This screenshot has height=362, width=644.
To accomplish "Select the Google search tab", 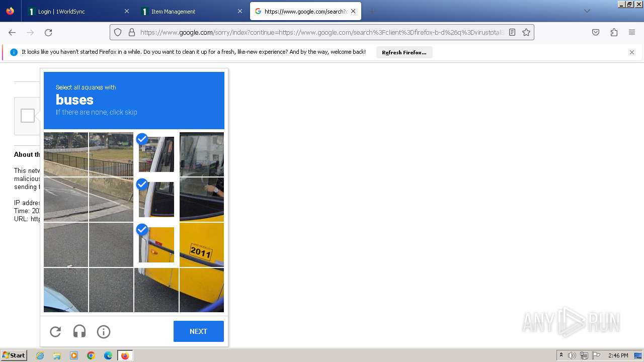I will 305,11.
